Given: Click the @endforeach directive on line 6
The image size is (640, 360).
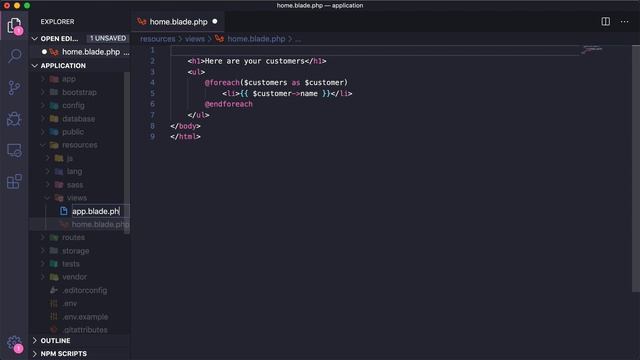Looking at the screenshot, I should (x=229, y=104).
